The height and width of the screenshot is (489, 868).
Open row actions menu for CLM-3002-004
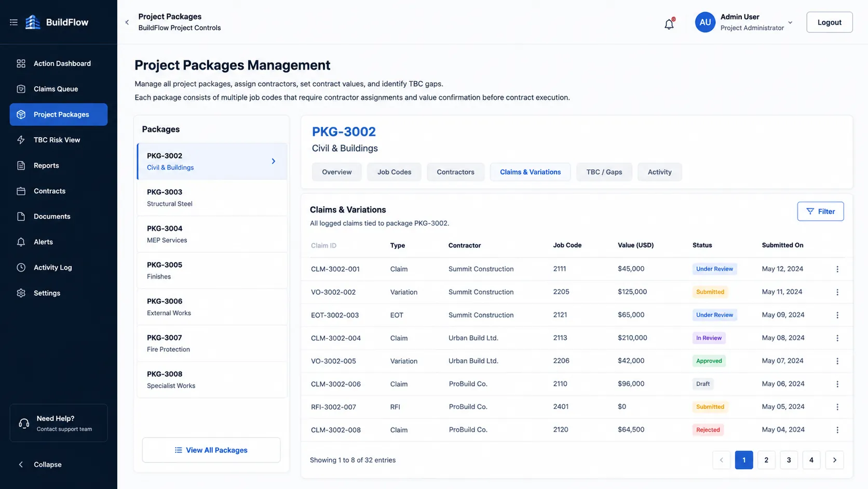tap(837, 338)
